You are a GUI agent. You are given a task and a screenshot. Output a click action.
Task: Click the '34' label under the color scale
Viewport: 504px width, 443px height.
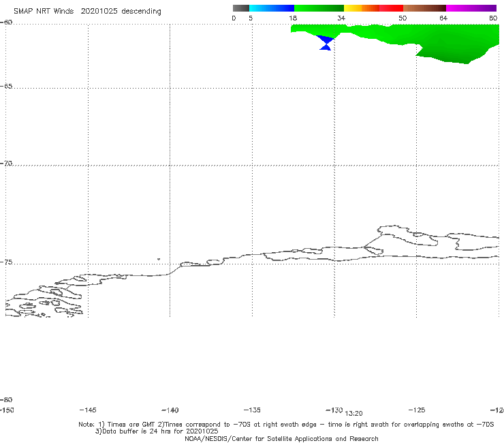tap(341, 18)
